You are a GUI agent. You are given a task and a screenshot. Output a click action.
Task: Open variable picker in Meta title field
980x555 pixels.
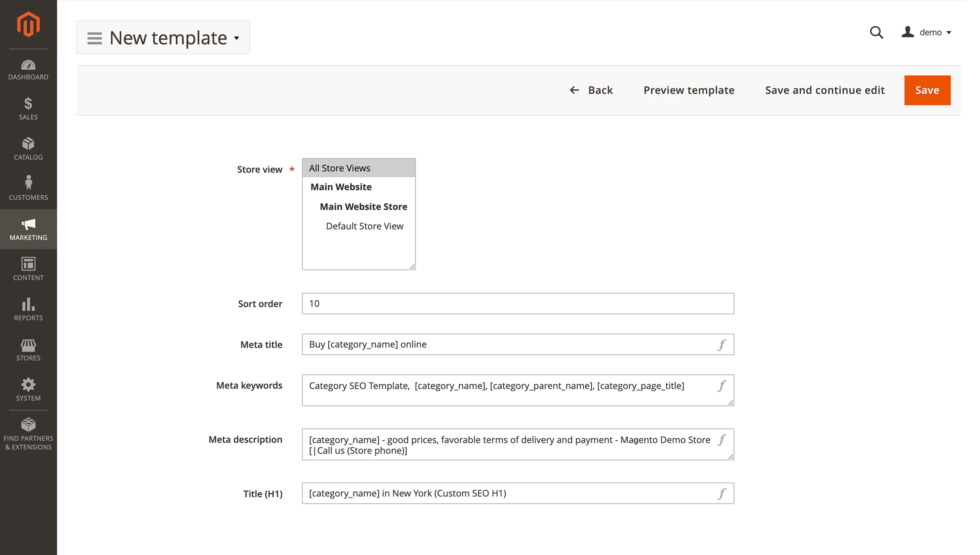tap(721, 345)
